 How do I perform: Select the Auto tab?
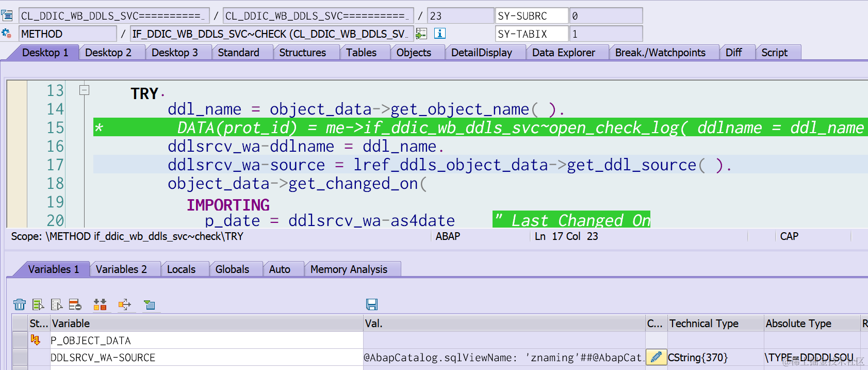pos(280,269)
